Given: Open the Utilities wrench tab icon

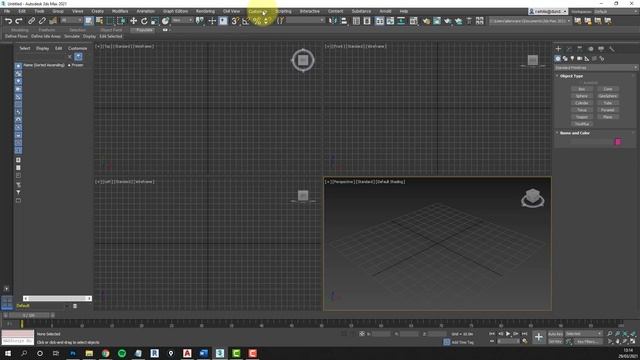Looking at the screenshot, I should point(611,49).
